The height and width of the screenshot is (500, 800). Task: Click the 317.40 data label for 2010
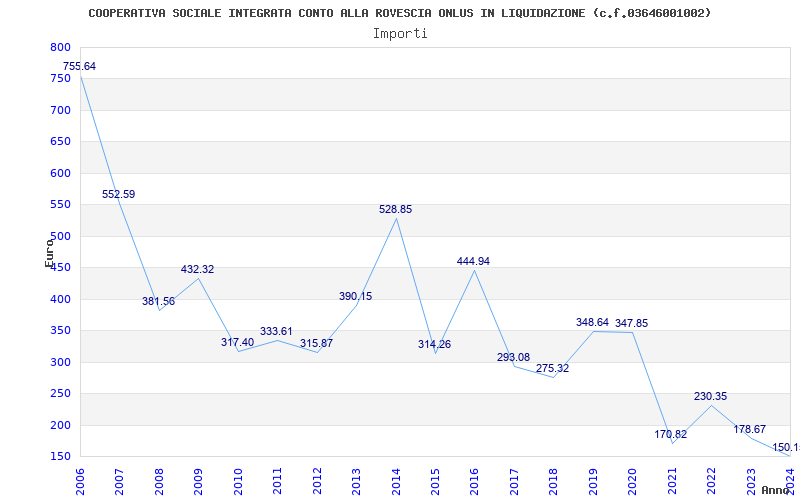click(237, 342)
